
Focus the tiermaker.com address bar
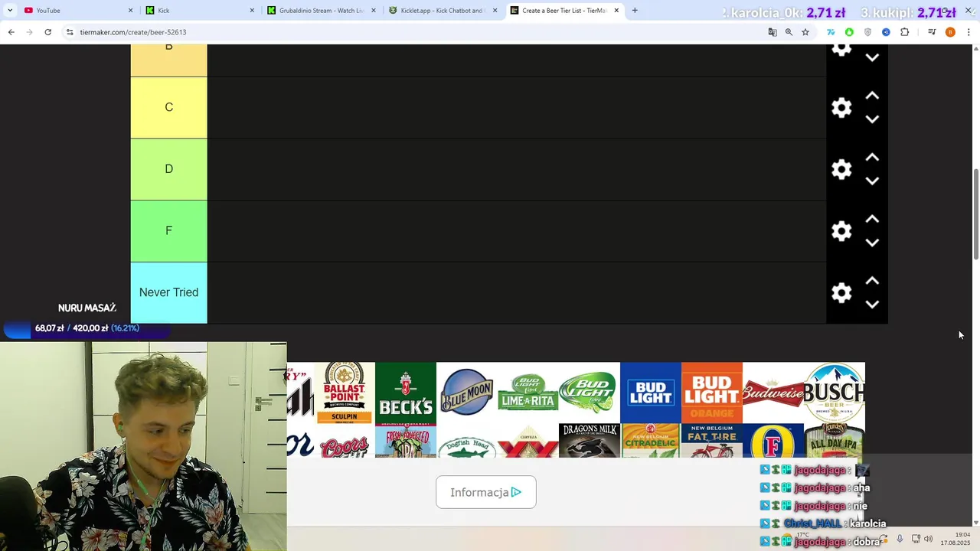(x=413, y=32)
